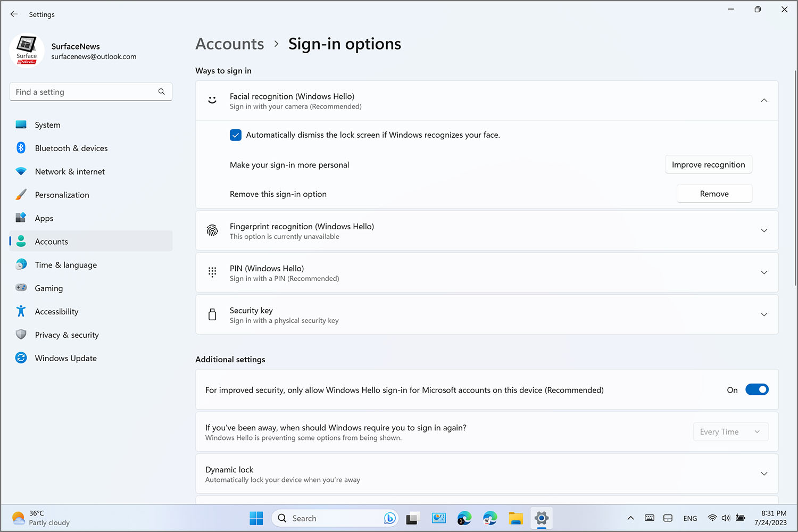Click the SurfaceNews profile picture
This screenshot has height=532, width=798.
(x=27, y=52)
